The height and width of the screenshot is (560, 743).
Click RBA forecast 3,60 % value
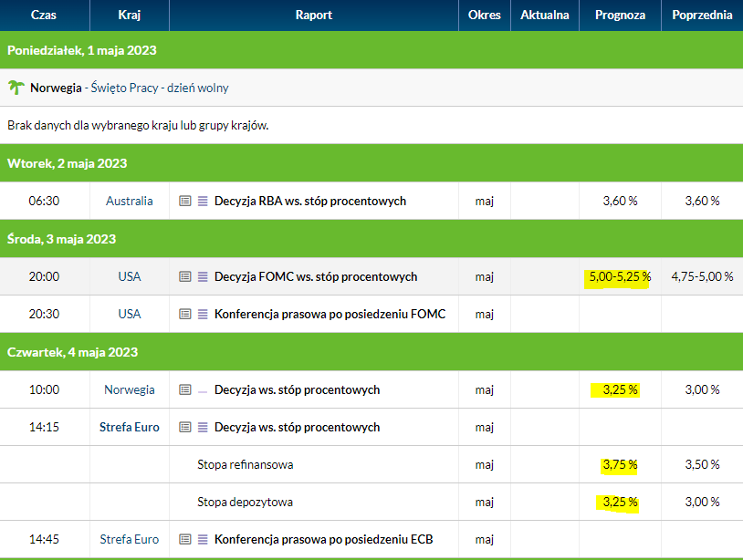[620, 202]
